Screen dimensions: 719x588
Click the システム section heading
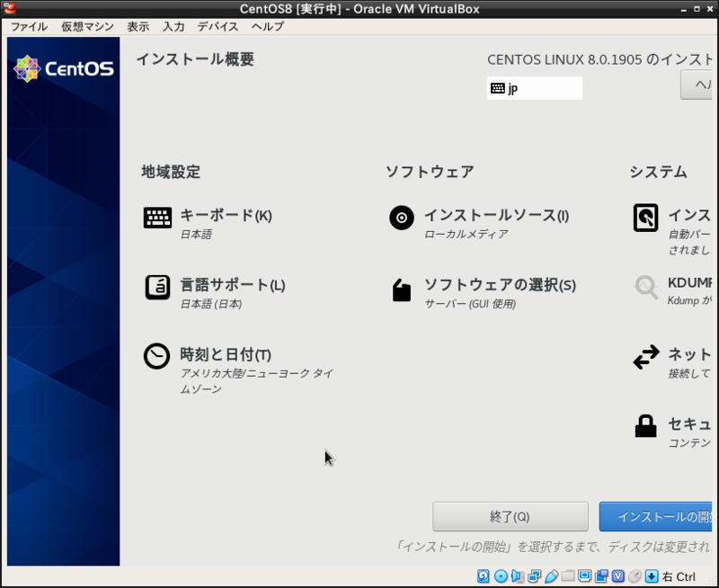click(x=658, y=172)
